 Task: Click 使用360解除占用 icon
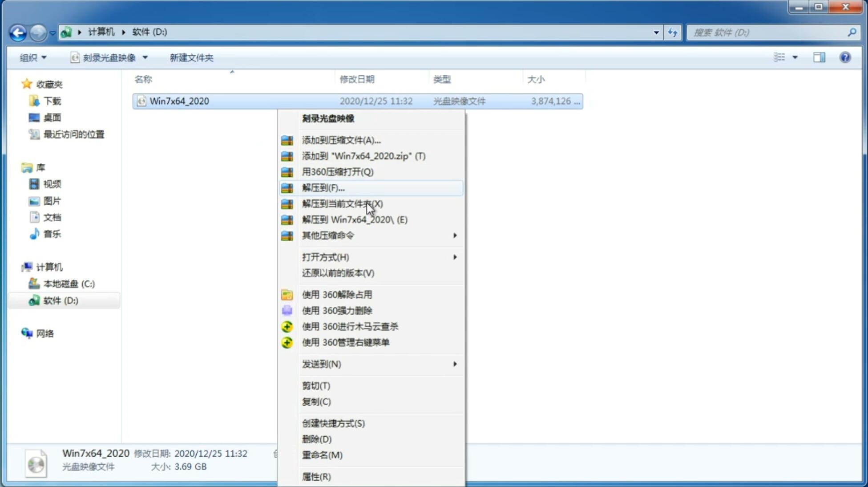[x=287, y=294]
